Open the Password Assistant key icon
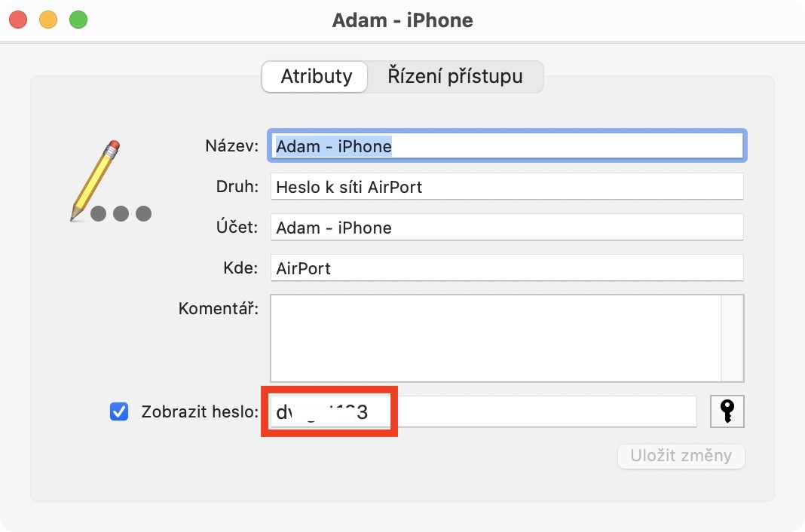The height and width of the screenshot is (532, 805). point(727,411)
